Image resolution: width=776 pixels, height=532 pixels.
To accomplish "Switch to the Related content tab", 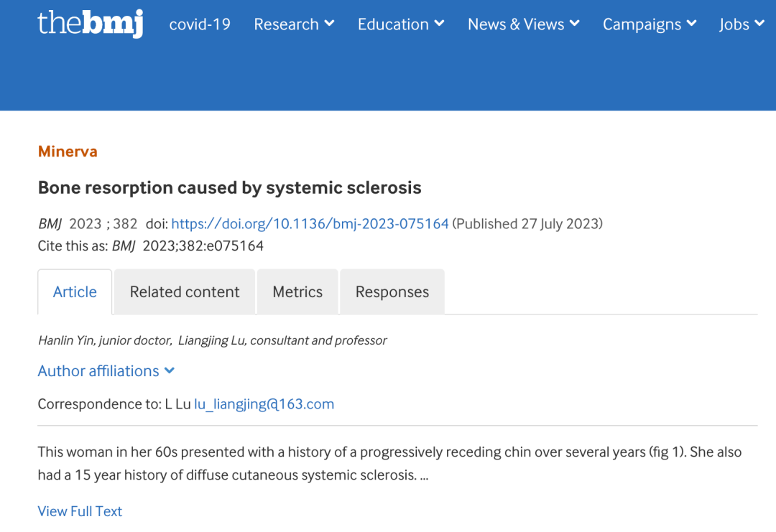I will [x=185, y=291].
